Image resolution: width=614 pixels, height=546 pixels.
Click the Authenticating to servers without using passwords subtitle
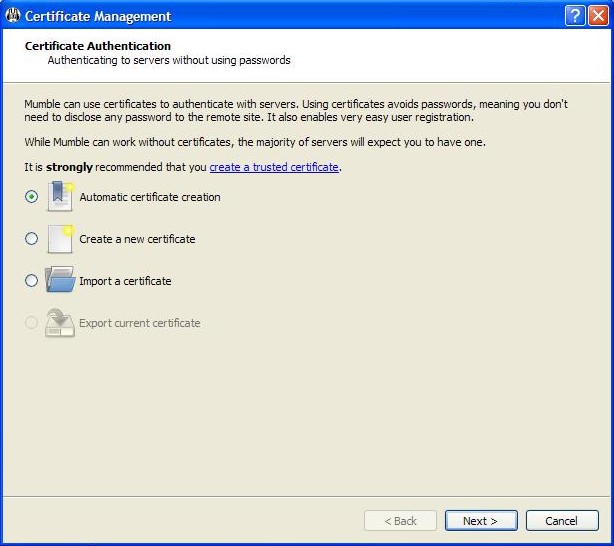(x=169, y=60)
